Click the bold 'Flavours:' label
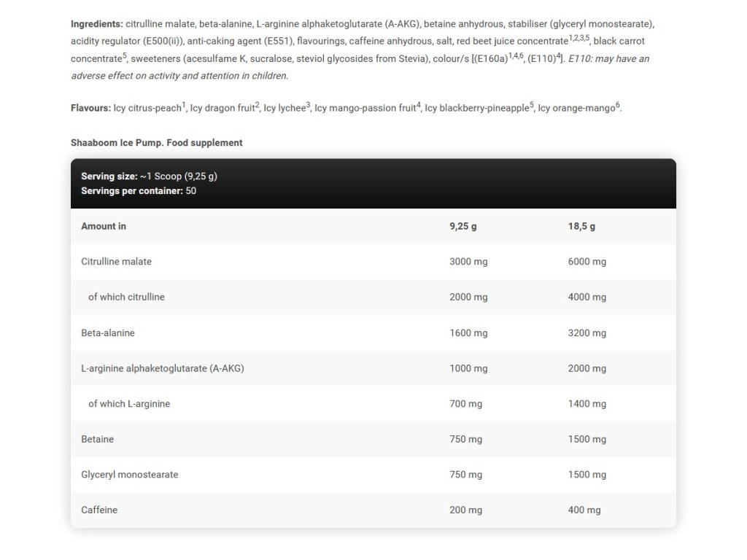The width and height of the screenshot is (747, 560). (90, 108)
